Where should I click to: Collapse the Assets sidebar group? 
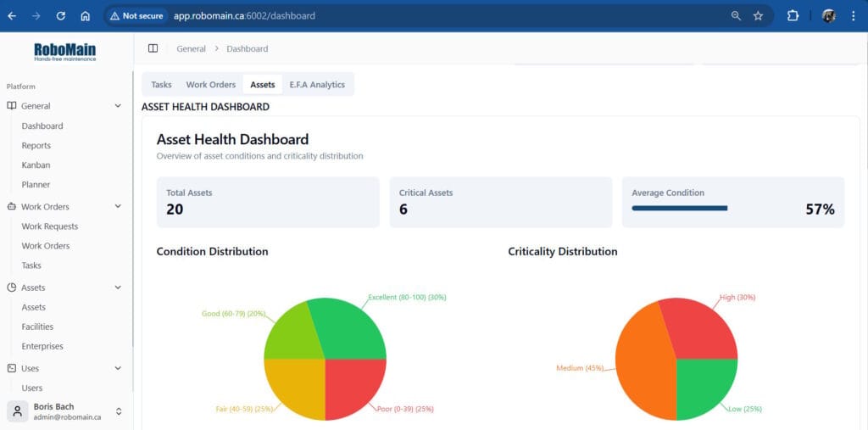tap(118, 288)
